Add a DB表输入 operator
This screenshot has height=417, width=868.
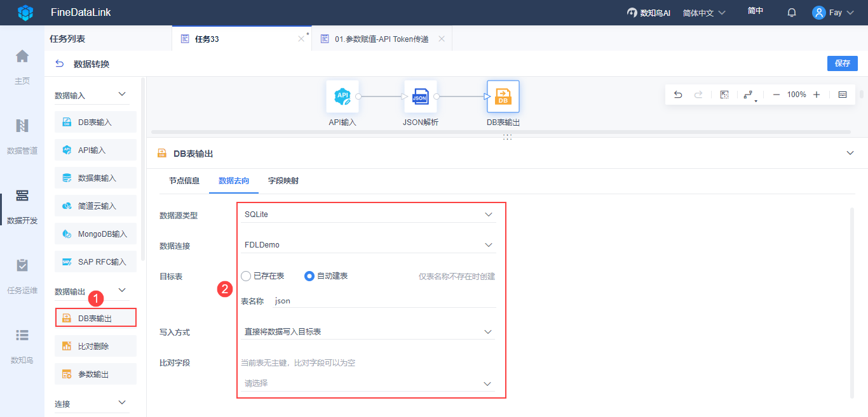click(95, 122)
